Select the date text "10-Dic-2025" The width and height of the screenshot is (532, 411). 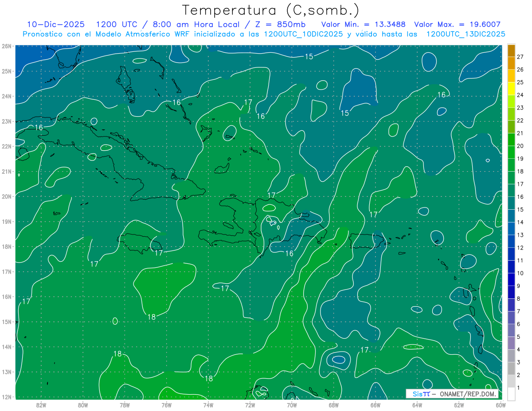click(56, 24)
